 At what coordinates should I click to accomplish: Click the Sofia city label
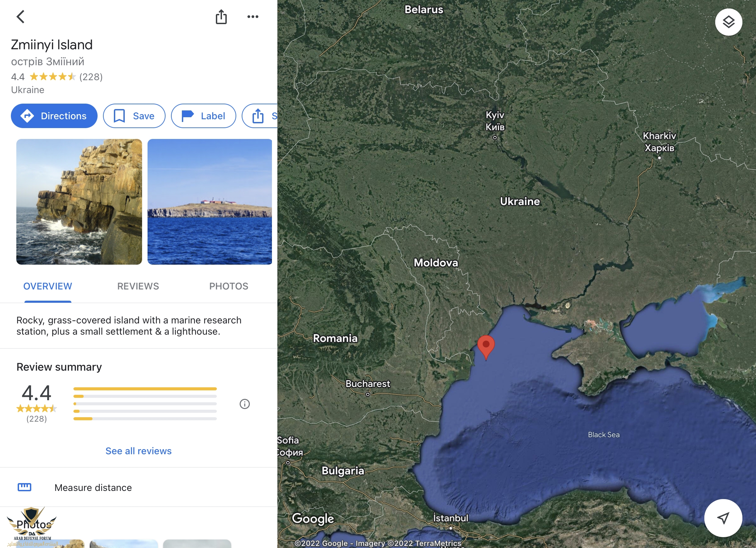(x=289, y=446)
